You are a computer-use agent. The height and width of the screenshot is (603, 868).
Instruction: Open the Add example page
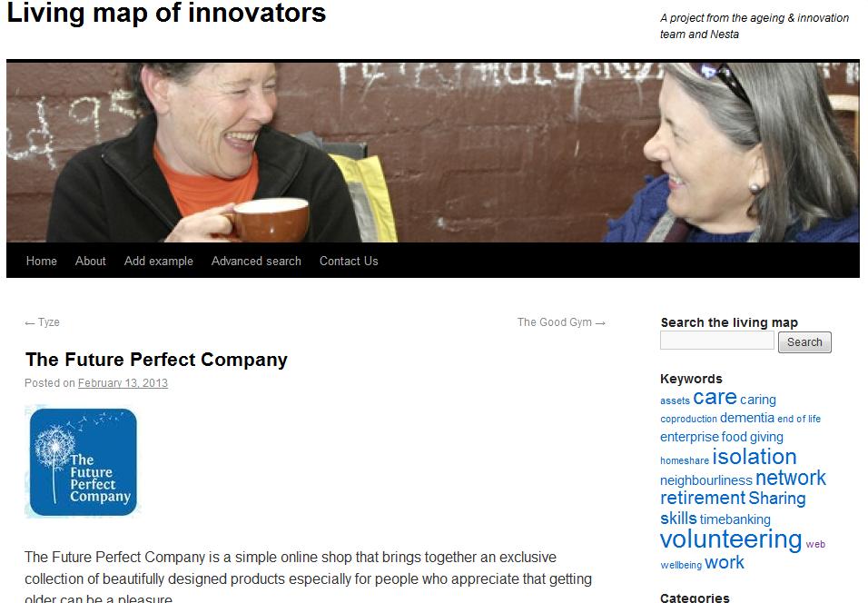(158, 261)
